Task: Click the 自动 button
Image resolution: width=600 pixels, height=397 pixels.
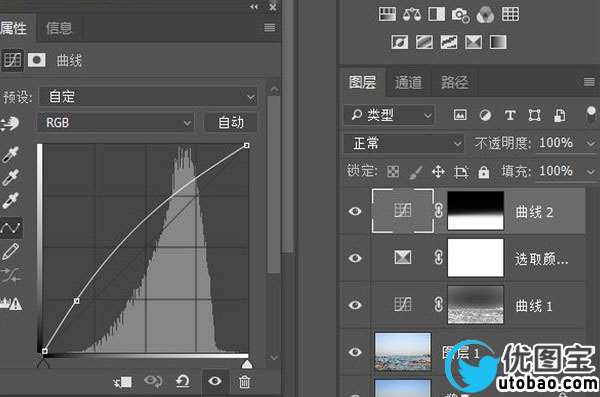Action: click(x=231, y=123)
